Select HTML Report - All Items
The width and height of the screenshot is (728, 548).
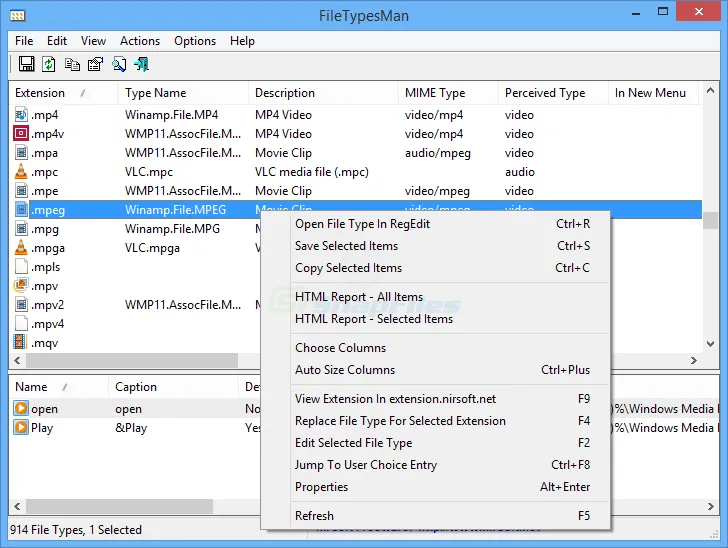pos(358,297)
